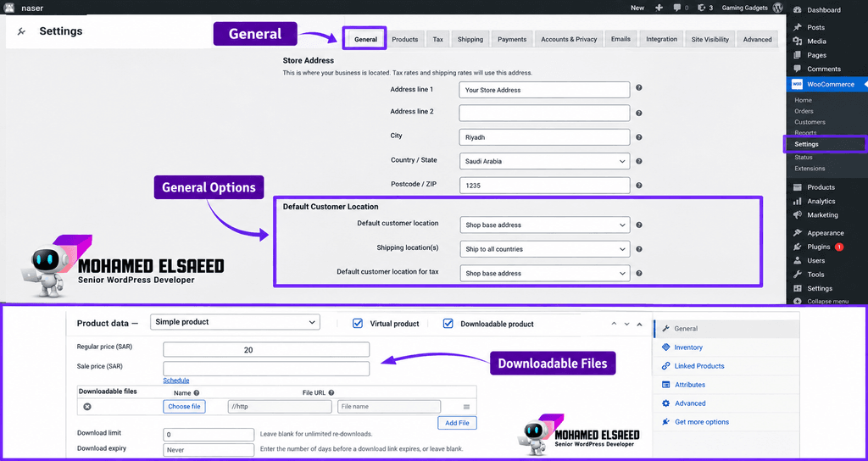Click the Pages icon in sidebar
868x461 pixels.
(797, 55)
